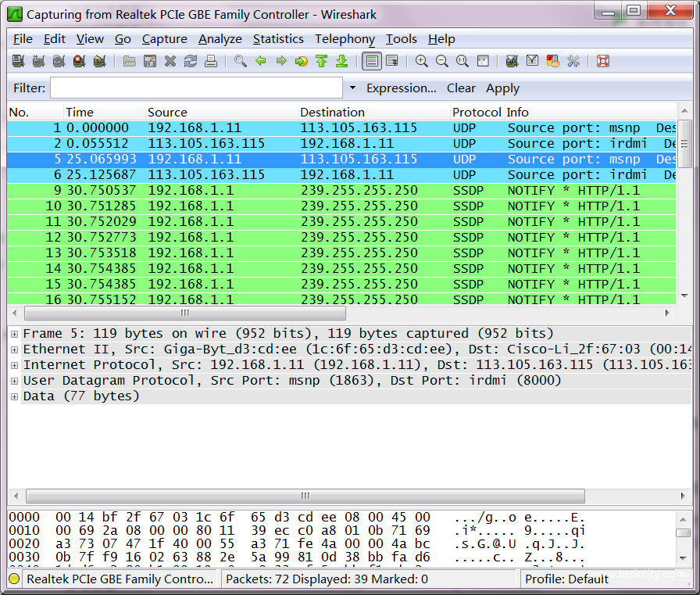Click the Find packet magnifier icon
This screenshot has width=700, height=595.
[241, 61]
